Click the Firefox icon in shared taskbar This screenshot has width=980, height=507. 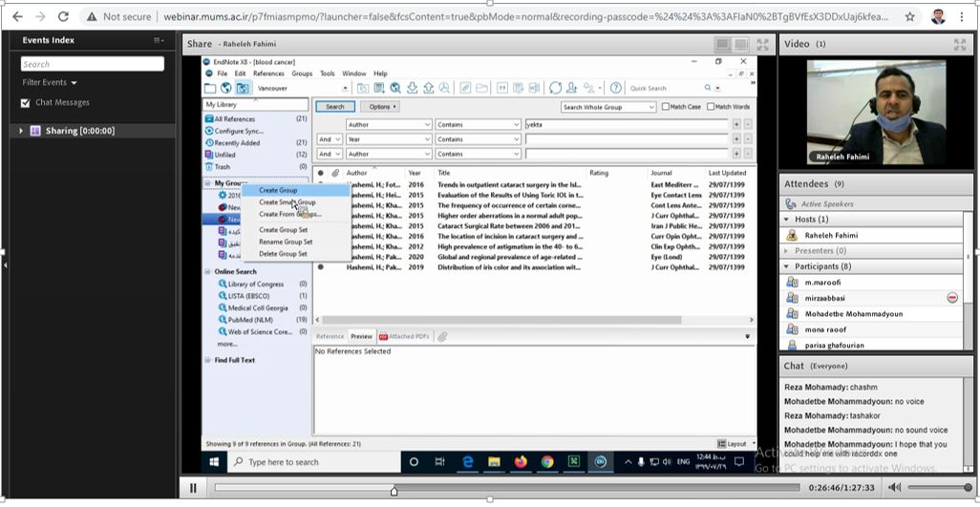coord(521,462)
